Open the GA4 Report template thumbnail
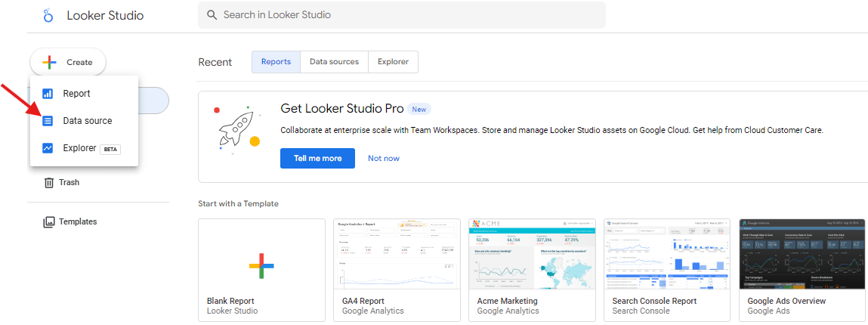Image resolution: width=868 pixels, height=325 pixels. pos(397,254)
